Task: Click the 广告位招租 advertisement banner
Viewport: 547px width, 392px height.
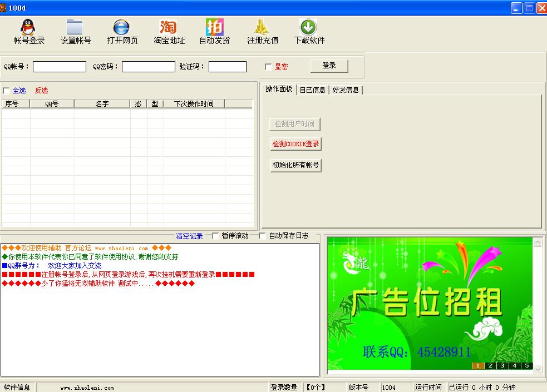Action: 430,303
